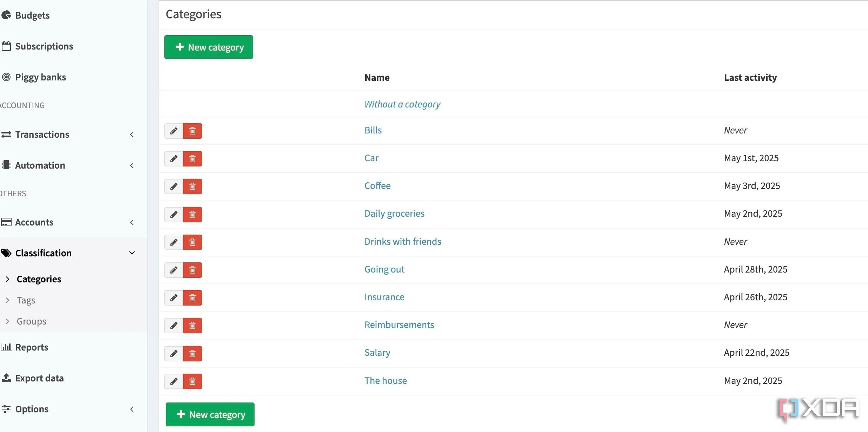Click the top New category button
The width and height of the screenshot is (868, 432).
pyautogui.click(x=209, y=47)
